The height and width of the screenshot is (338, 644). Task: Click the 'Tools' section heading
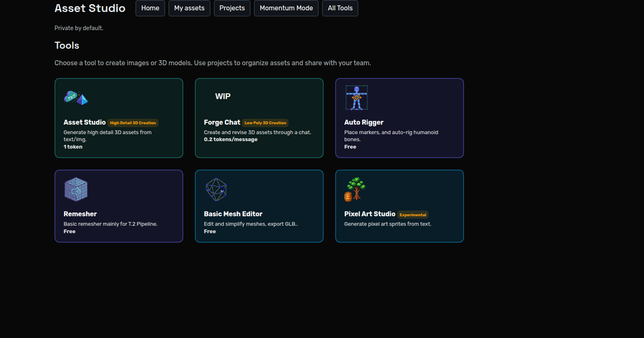click(67, 46)
